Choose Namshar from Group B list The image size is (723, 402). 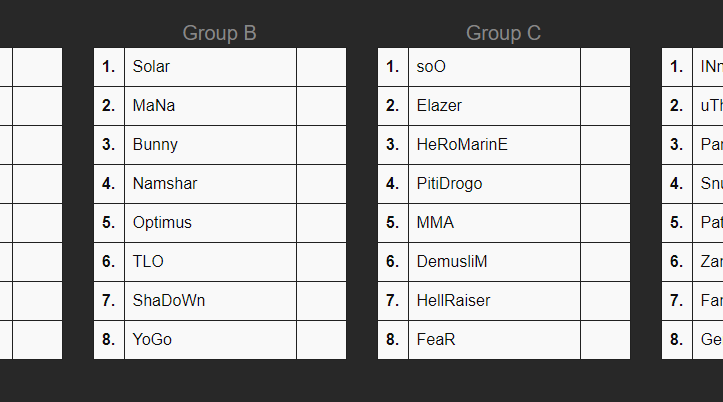(x=165, y=183)
